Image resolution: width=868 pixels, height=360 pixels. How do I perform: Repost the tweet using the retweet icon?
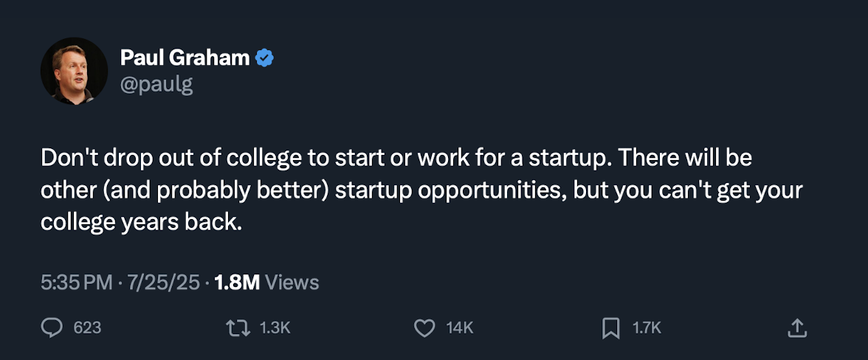[x=238, y=328]
